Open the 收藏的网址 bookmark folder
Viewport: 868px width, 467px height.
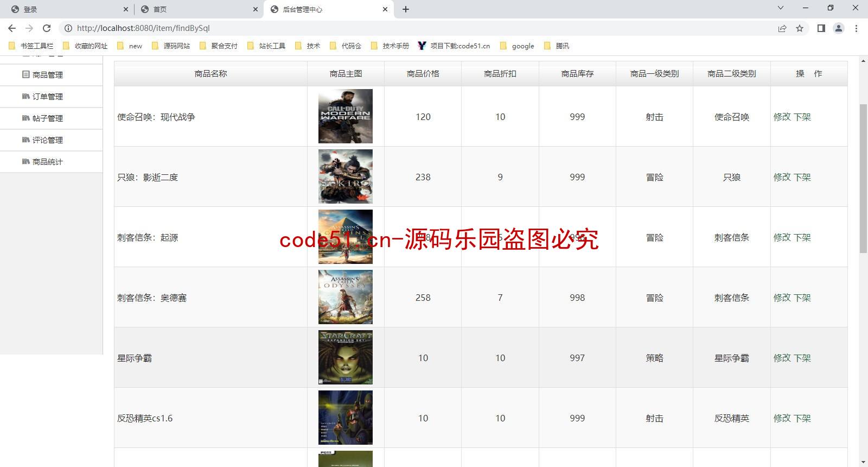pos(86,46)
